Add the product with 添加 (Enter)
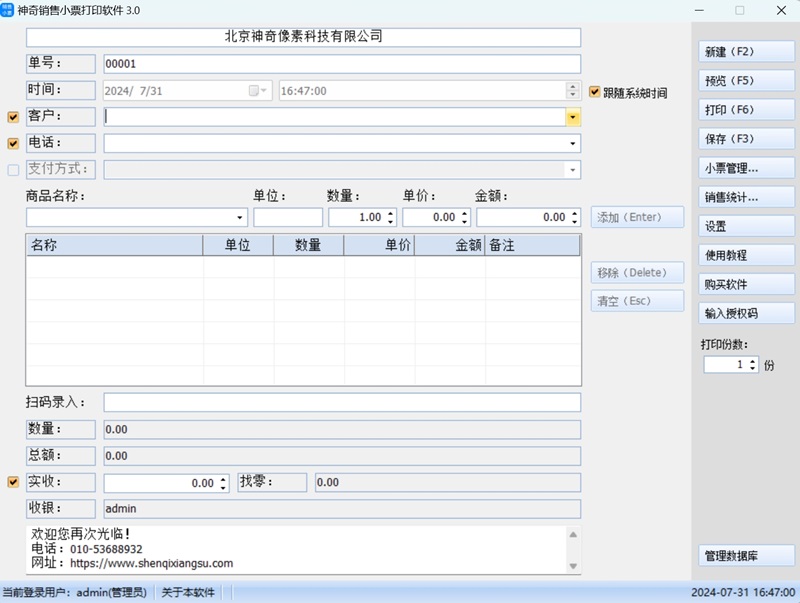 pyautogui.click(x=637, y=217)
